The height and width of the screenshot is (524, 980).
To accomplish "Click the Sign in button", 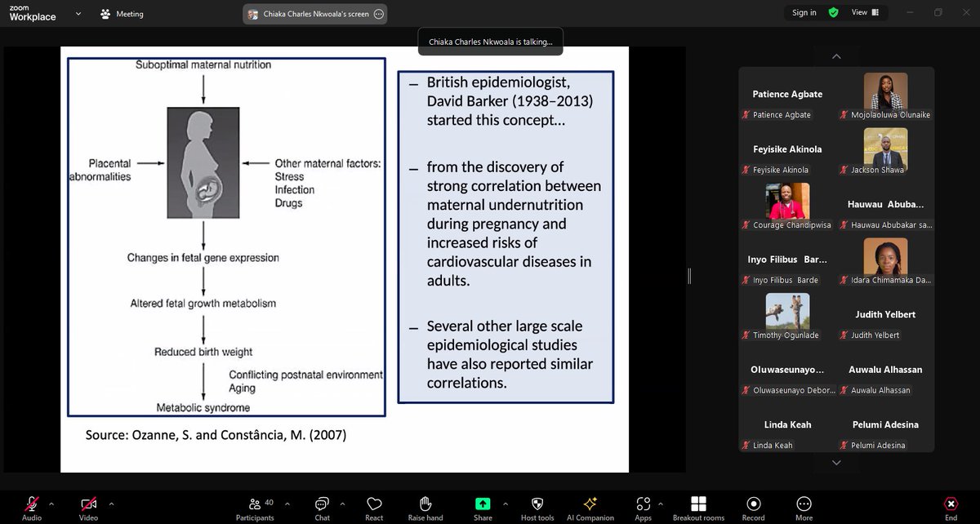I will (x=804, y=13).
